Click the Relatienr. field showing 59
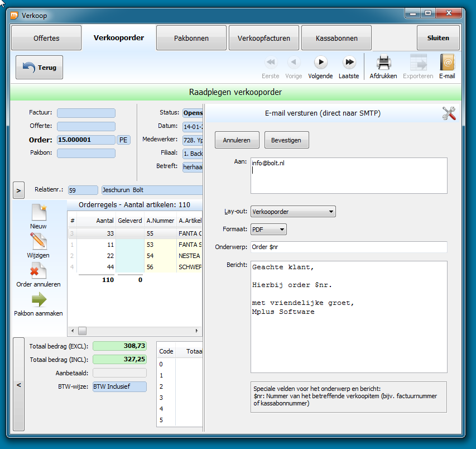476x449 pixels. click(x=83, y=190)
